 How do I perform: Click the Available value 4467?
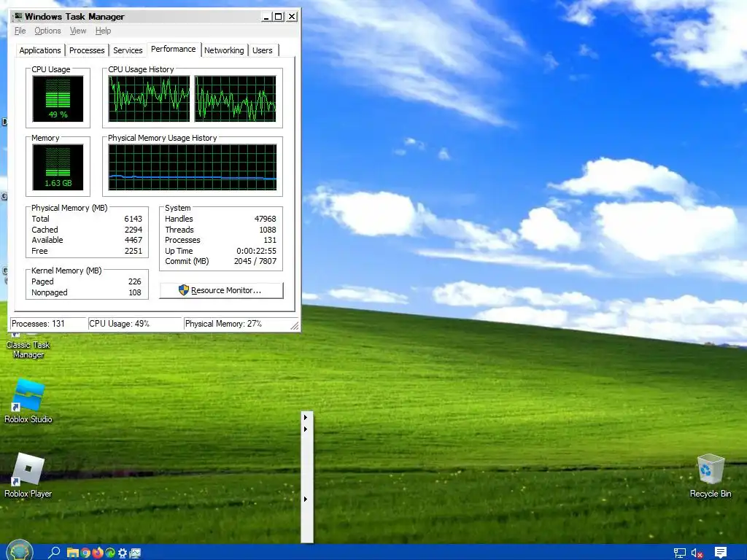pos(133,240)
